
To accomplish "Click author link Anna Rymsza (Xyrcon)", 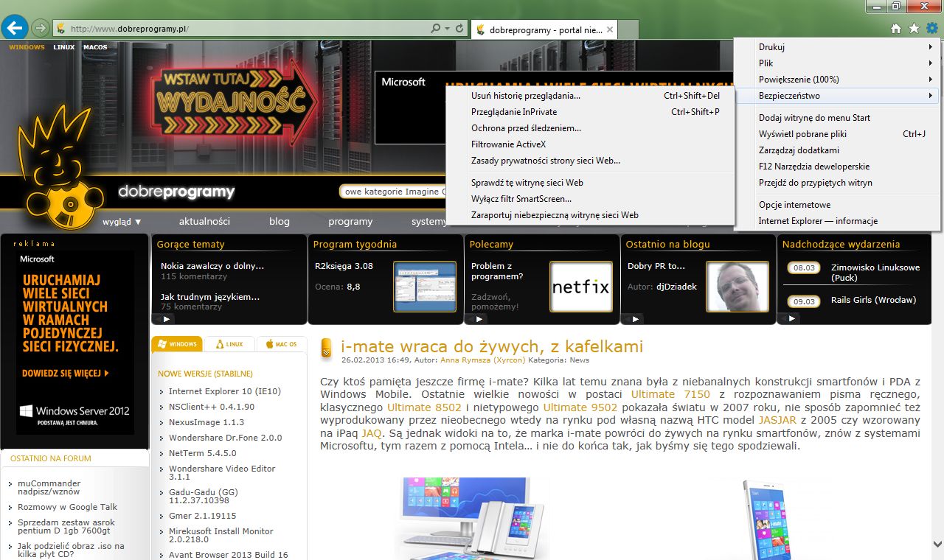I will (x=482, y=360).
